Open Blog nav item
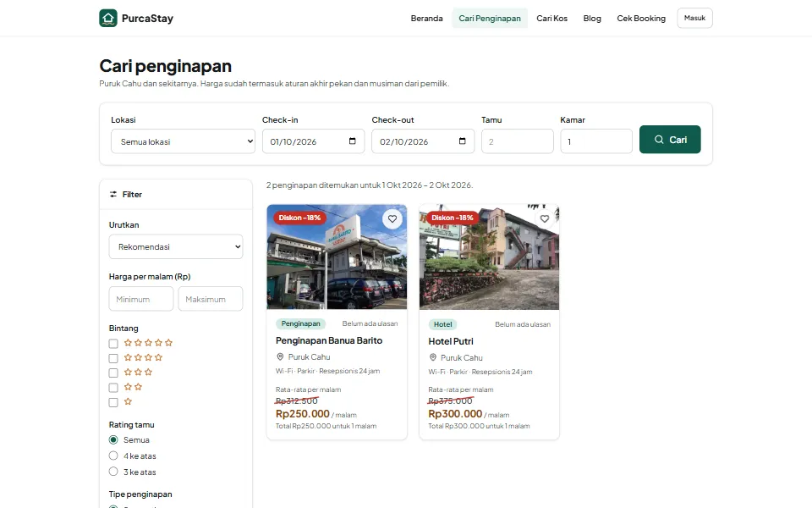The image size is (812, 508). [x=592, y=18]
